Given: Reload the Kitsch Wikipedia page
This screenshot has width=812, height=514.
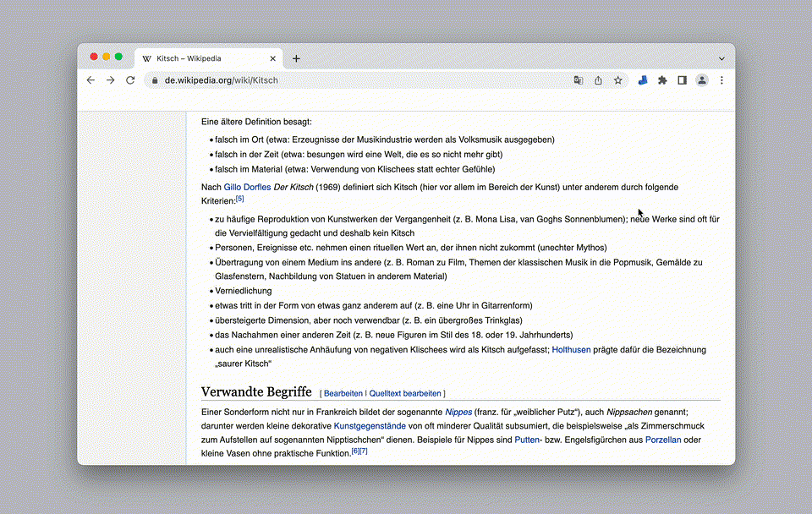Looking at the screenshot, I should (x=130, y=80).
